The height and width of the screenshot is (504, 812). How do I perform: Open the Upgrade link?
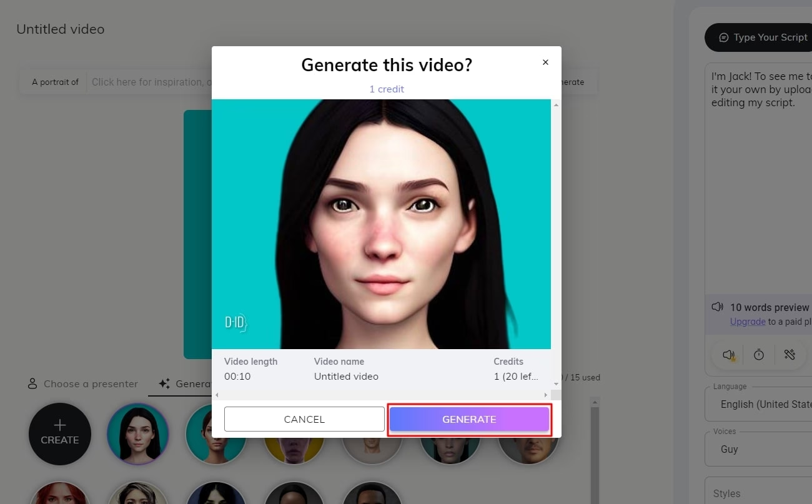point(748,322)
